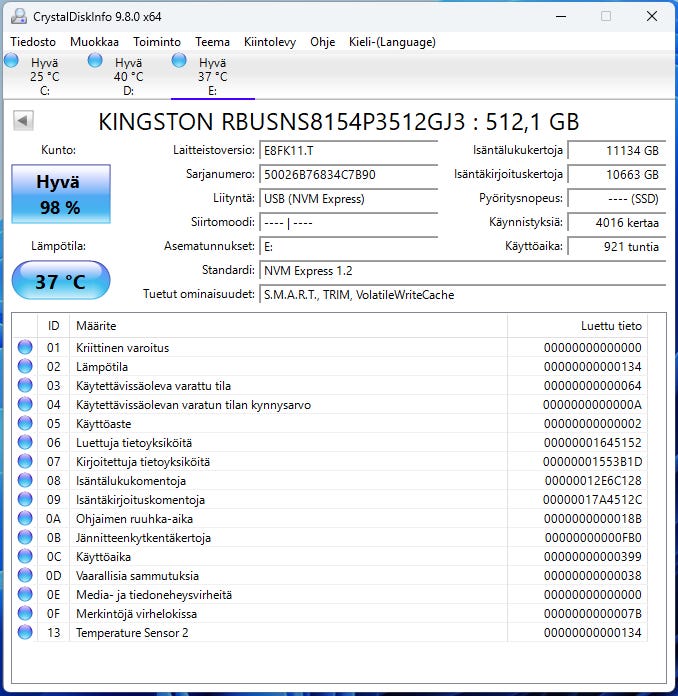
Task: Select the Vaarallisia sammutuksia attribute name
Action: click(x=137, y=576)
